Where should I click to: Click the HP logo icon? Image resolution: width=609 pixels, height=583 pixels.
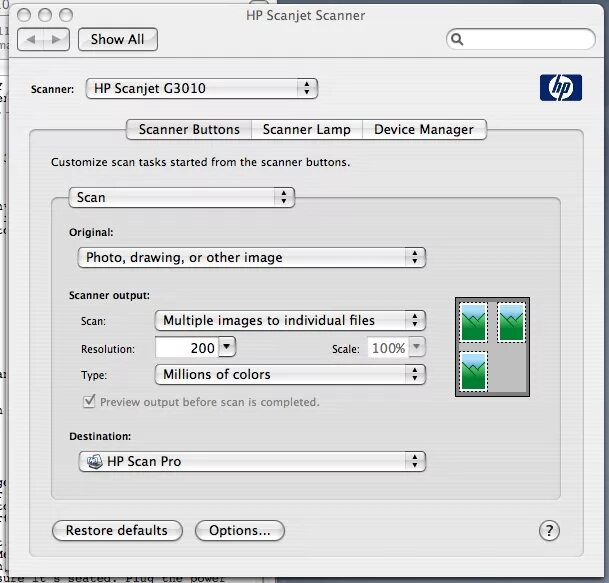click(x=560, y=88)
